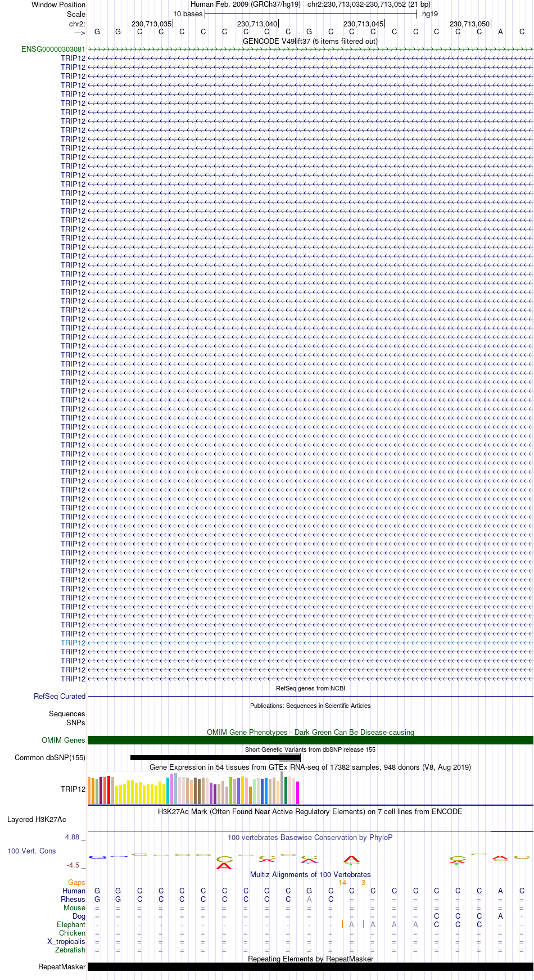Open the 100 Vert. Cons track label
534x980 pixels.
[31, 851]
